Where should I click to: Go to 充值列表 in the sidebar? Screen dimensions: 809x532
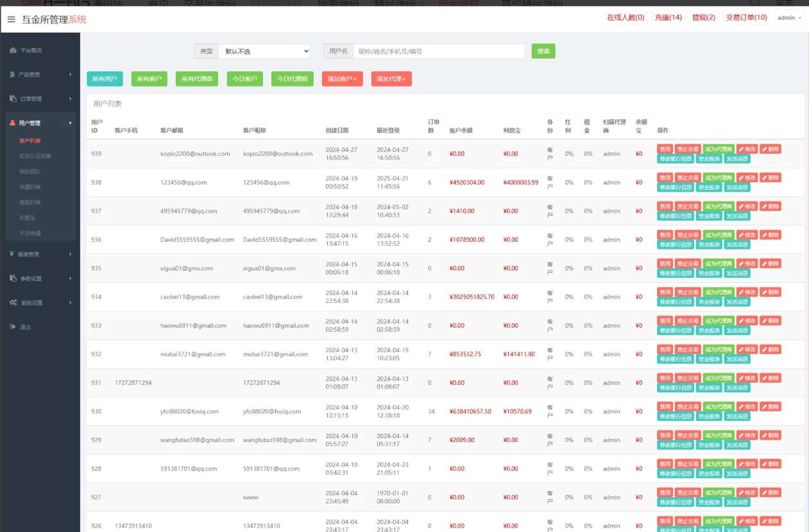30,187
